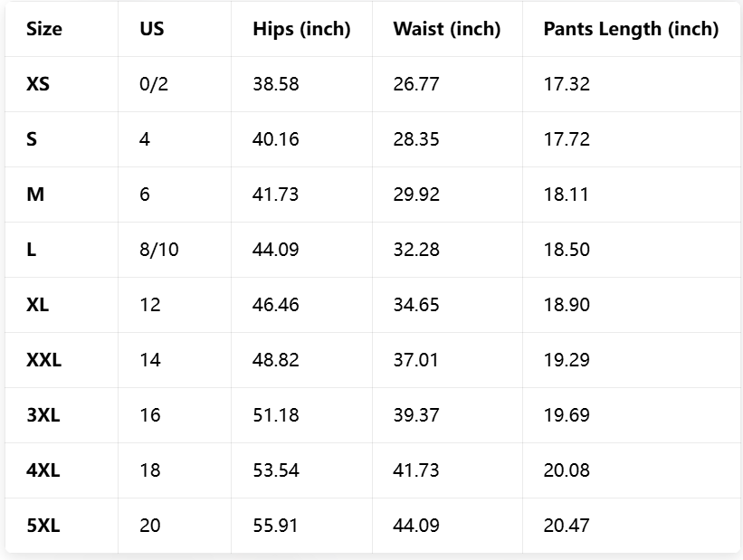743x560 pixels.
Task: Click the US size 8/10 cell
Action: pyautogui.click(x=159, y=250)
